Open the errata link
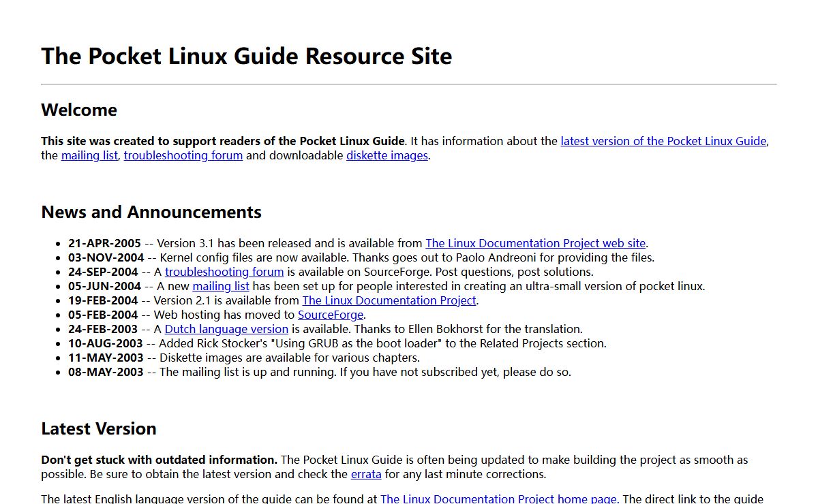Viewport: 818px width, 504px height. tap(366, 474)
